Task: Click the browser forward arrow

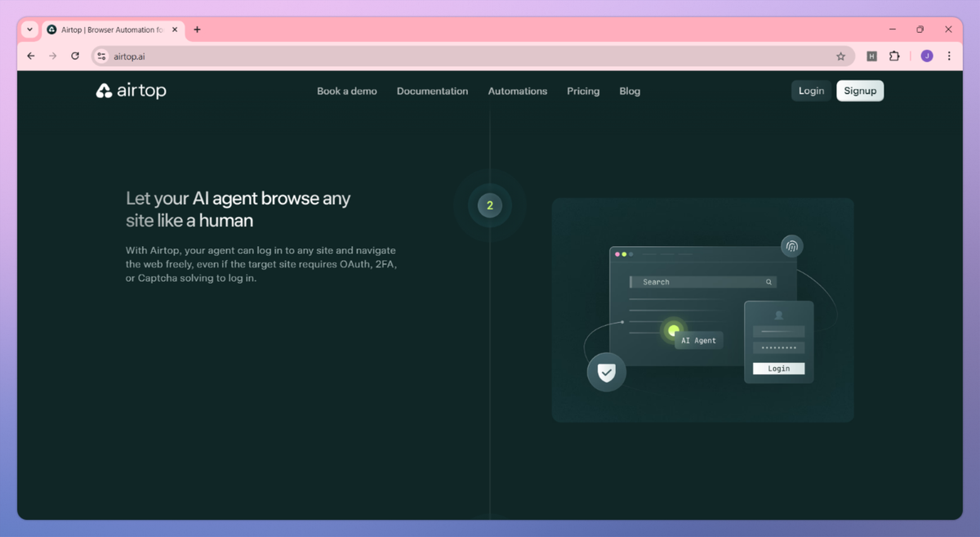Action: point(53,56)
